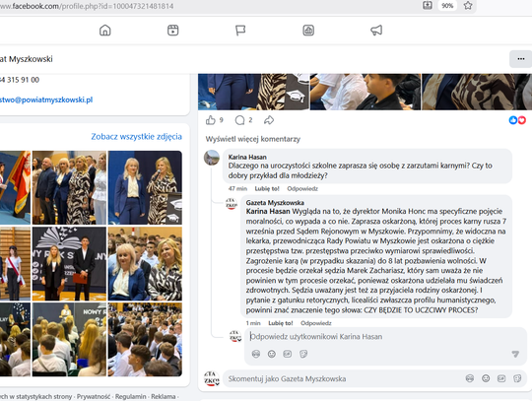Open the Ads megaphone icon
Image resolution: width=532 pixels, height=401 pixels.
[376, 31]
